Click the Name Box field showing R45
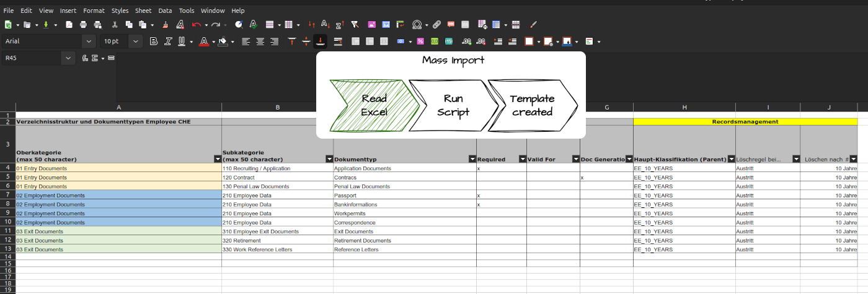 tap(31, 58)
